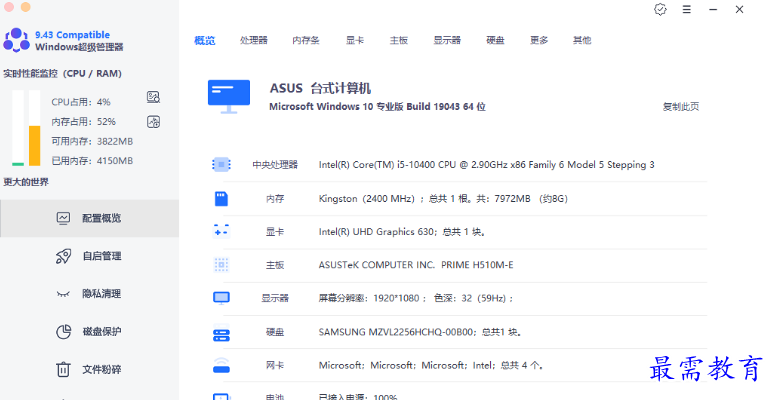Switch to the 更多 tab

539,40
